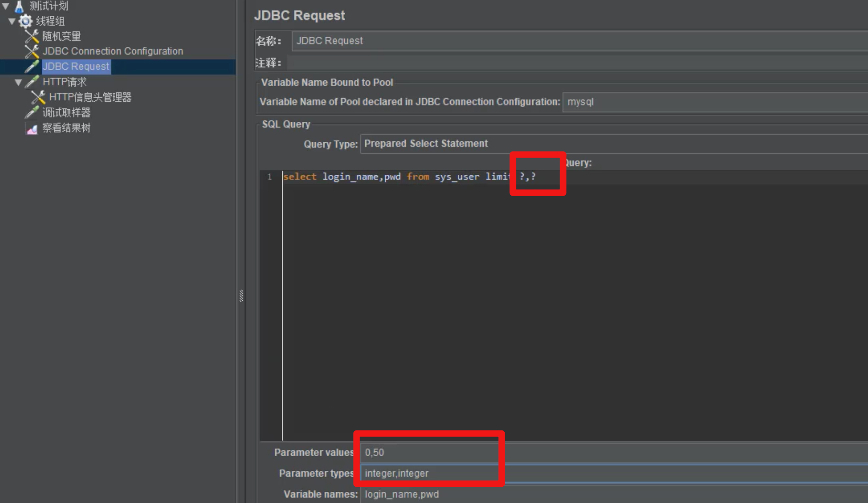The width and height of the screenshot is (868, 503).
Task: Select 察看结果树 in the tree
Action: 67,128
